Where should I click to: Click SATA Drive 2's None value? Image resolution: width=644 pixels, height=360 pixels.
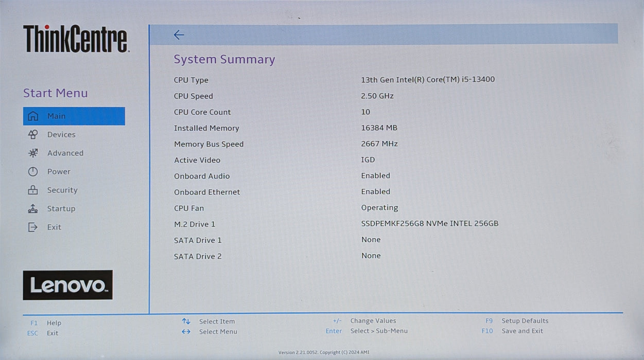click(371, 256)
